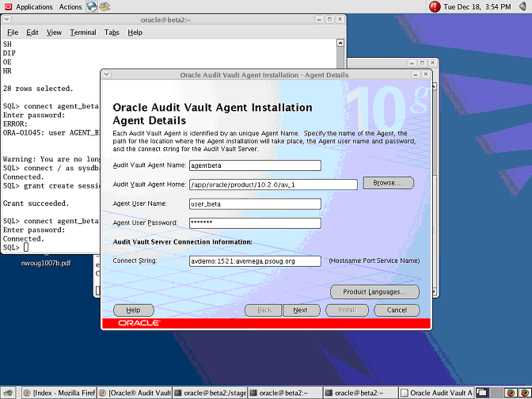
Task: Open the clock showing Tue Dec 18
Action: [477, 6]
